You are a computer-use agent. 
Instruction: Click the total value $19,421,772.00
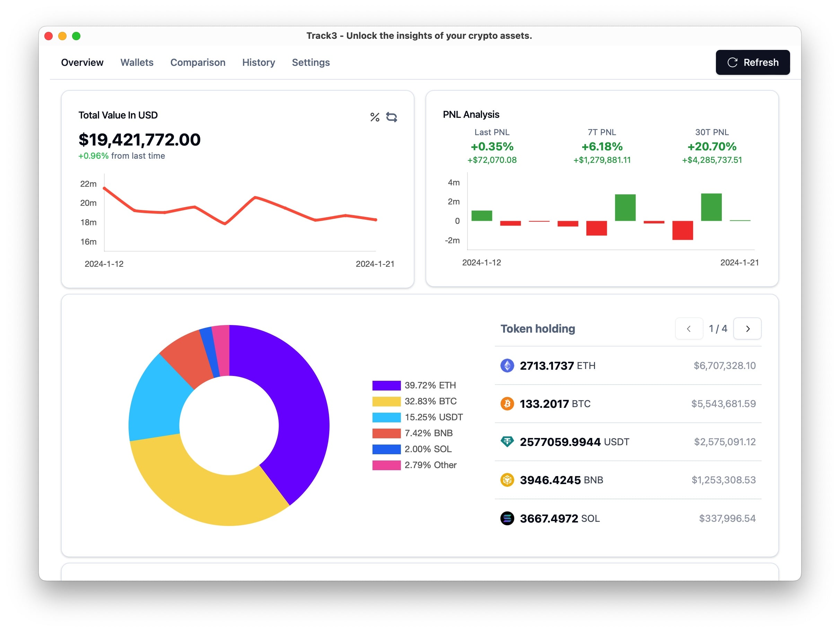[x=139, y=139]
